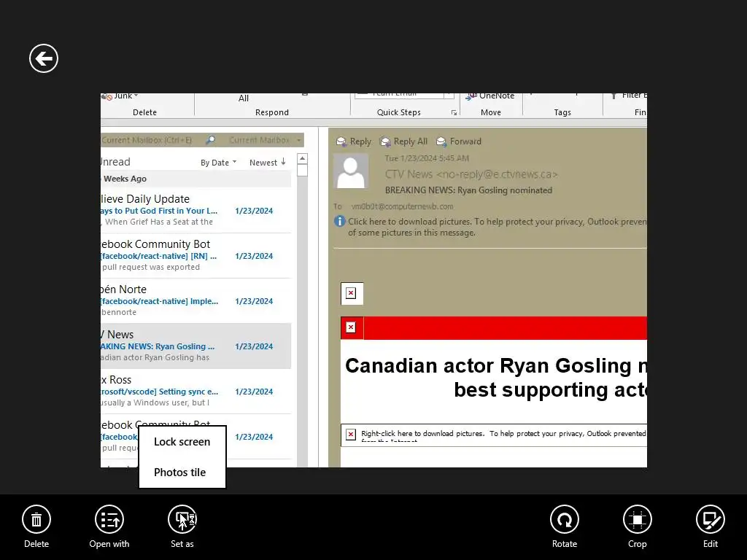Click the Set as button
The image size is (747, 560).
[x=182, y=526]
